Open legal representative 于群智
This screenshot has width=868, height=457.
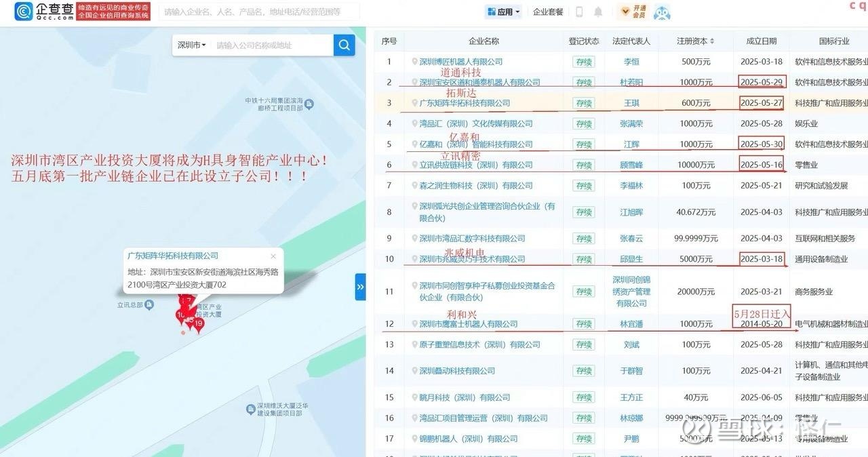(x=631, y=371)
